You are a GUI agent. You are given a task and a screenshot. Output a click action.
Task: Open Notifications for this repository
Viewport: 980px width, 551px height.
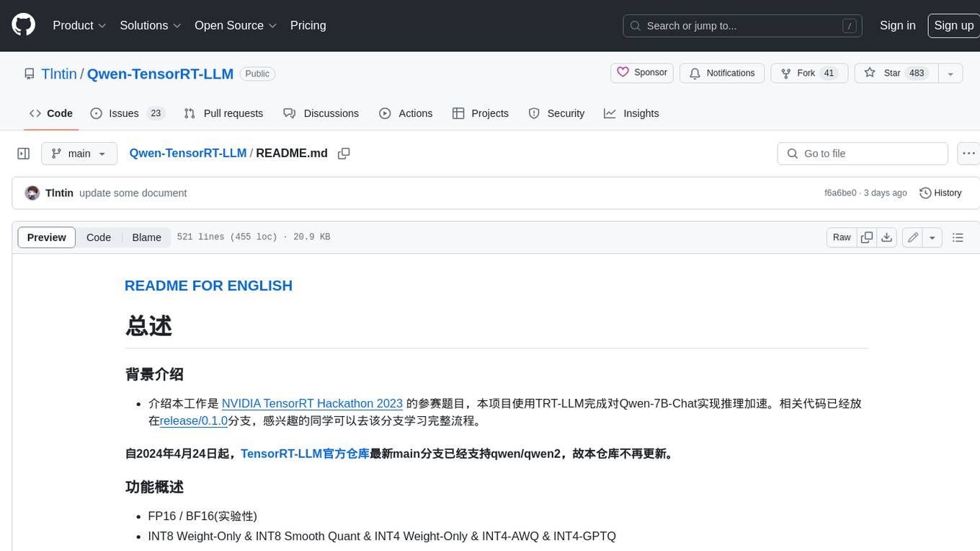click(722, 73)
